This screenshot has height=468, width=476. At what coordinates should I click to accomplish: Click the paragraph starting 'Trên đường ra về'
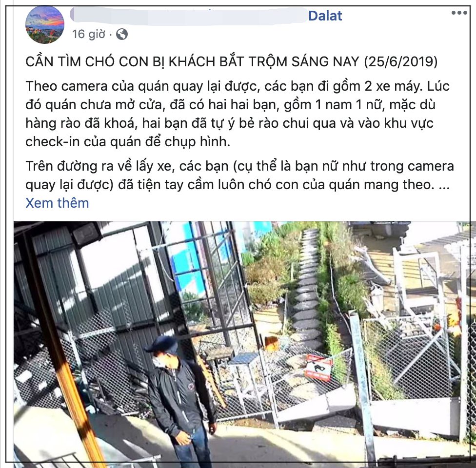[239, 175]
